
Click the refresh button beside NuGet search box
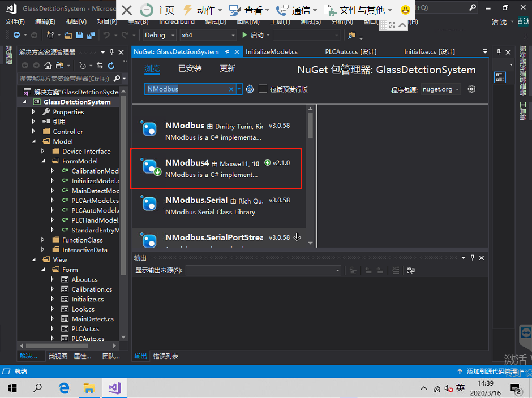250,89
